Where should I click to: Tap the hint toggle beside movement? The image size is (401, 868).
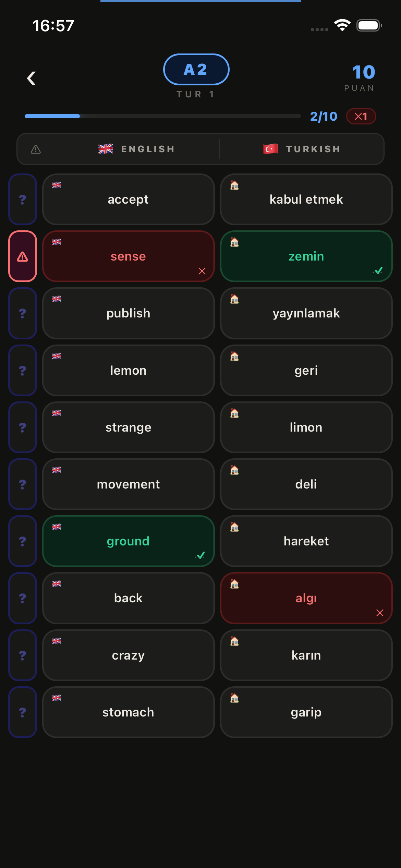(x=22, y=484)
